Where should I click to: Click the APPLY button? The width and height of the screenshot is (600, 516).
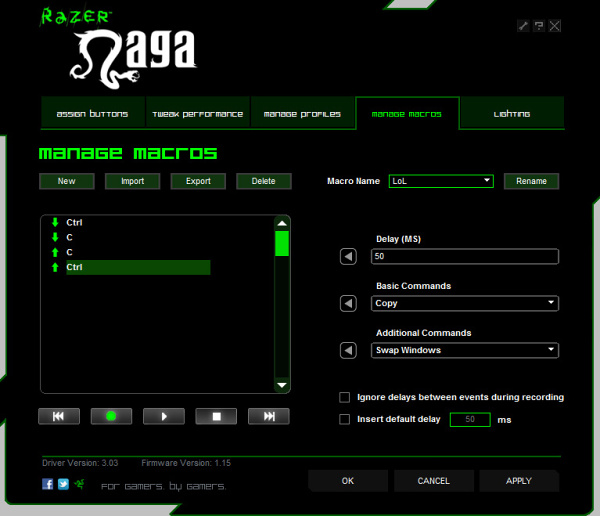pyautogui.click(x=519, y=481)
